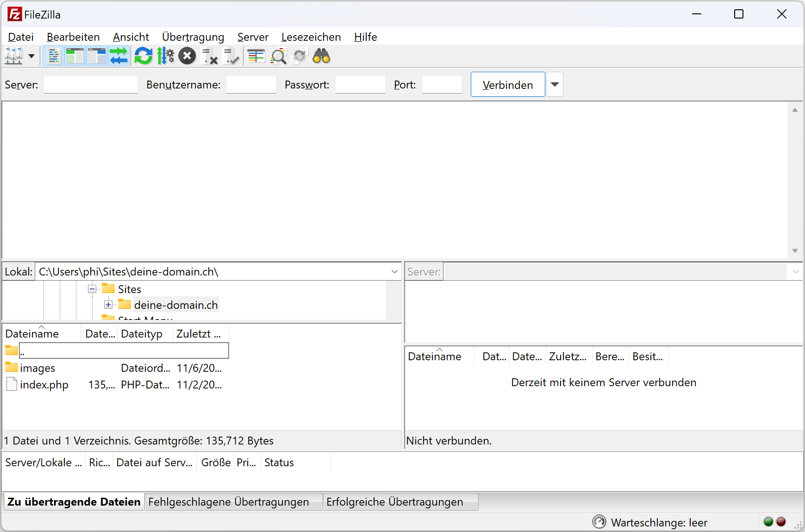Viewport: 805px width, 532px height.
Task: Toggle synchronized browsing icon
Action: point(300,56)
